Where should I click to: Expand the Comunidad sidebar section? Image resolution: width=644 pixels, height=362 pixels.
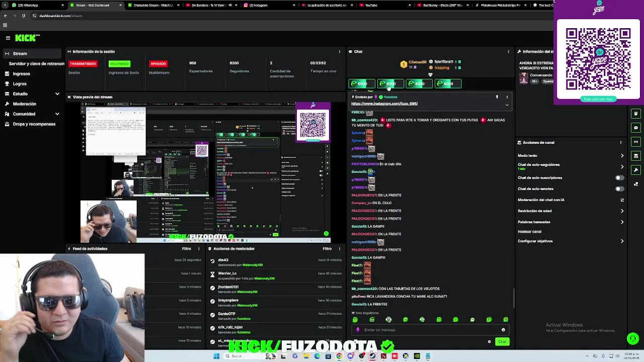click(57, 114)
